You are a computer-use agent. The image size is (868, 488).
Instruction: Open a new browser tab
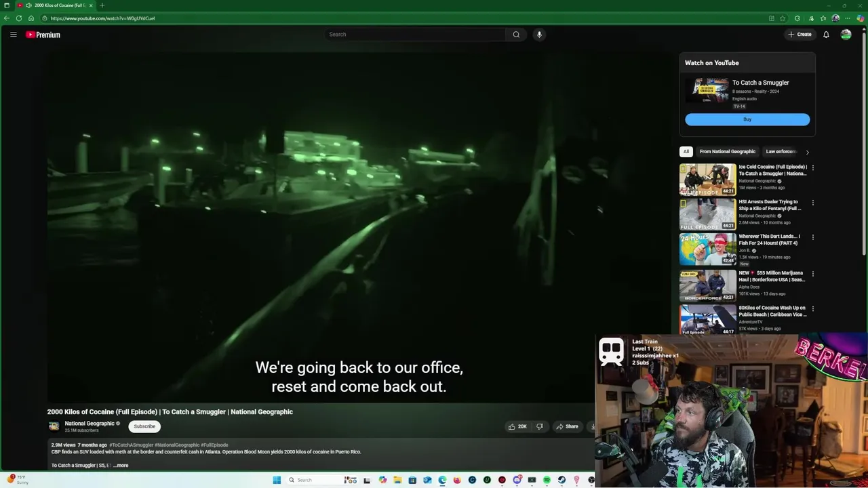click(102, 5)
